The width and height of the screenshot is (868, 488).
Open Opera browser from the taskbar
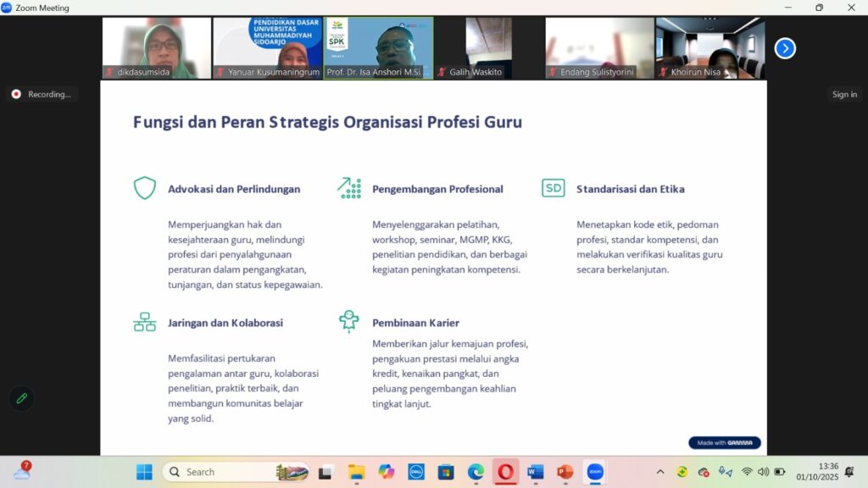(x=505, y=472)
